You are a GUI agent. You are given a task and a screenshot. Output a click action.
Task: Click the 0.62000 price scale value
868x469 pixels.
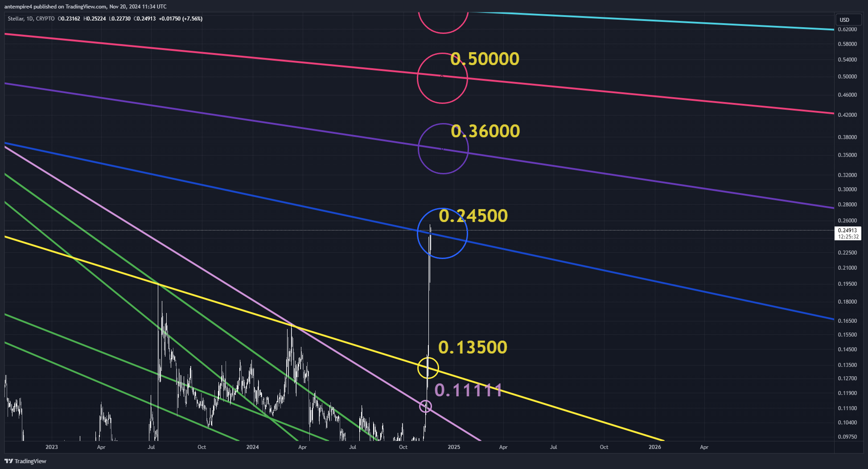(x=847, y=29)
